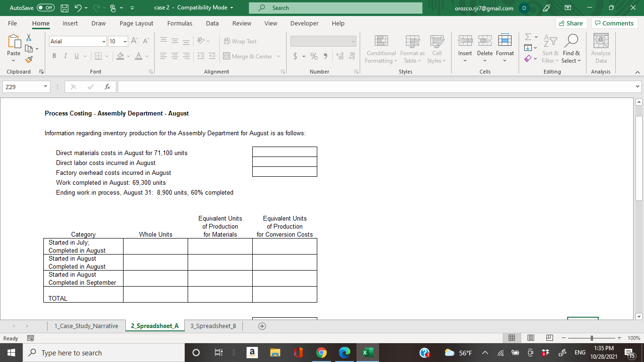Click the Share button

(x=570, y=23)
